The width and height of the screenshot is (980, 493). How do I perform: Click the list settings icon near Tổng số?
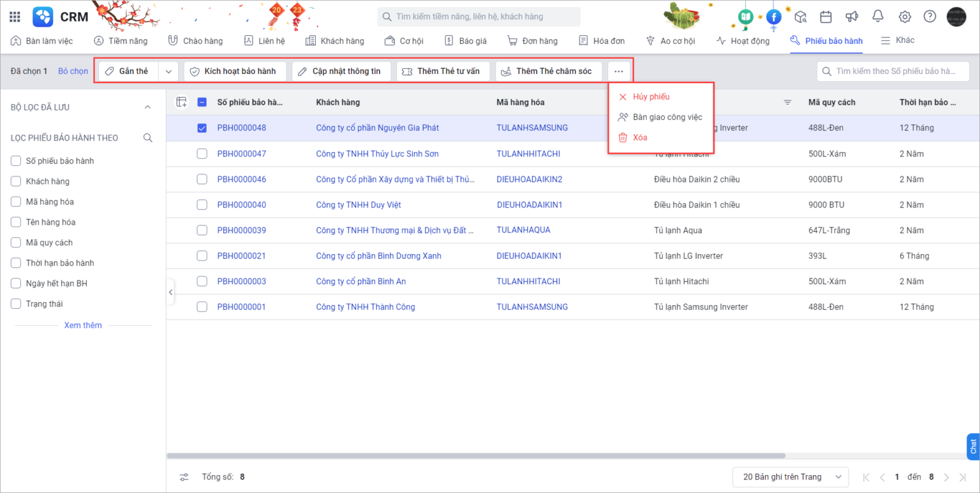pos(184,477)
